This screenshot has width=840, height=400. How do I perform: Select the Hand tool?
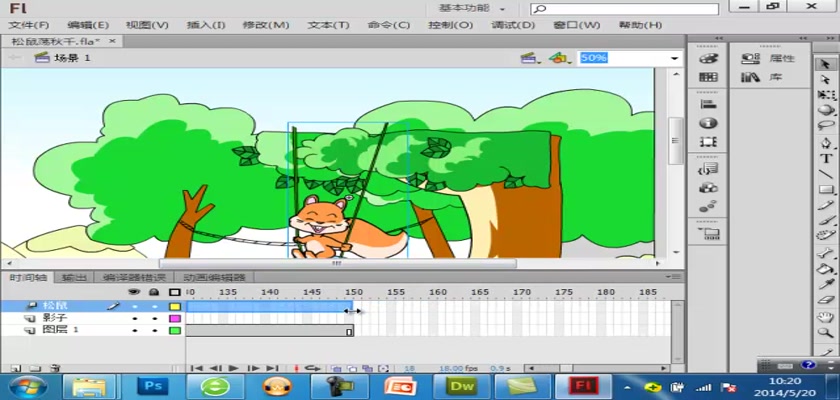pyautogui.click(x=826, y=317)
